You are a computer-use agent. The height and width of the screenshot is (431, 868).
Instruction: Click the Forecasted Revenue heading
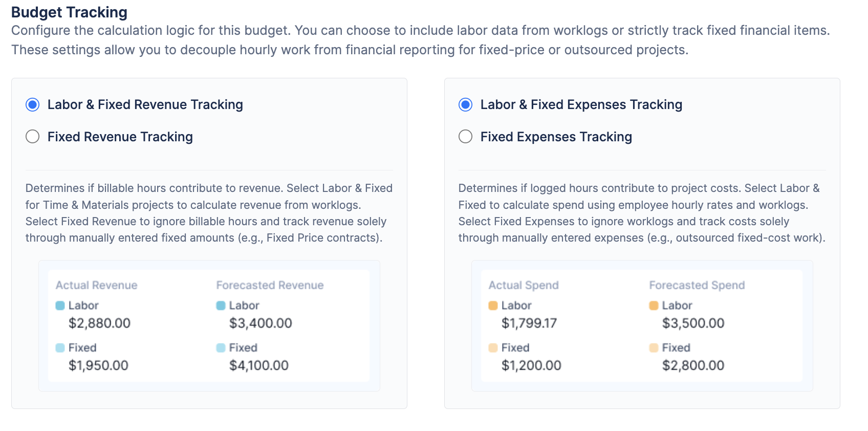(x=270, y=285)
